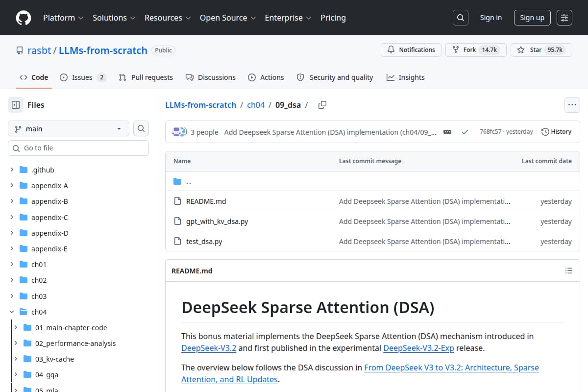Open Notifications bell button
This screenshot has height=392, width=588.
tap(411, 50)
